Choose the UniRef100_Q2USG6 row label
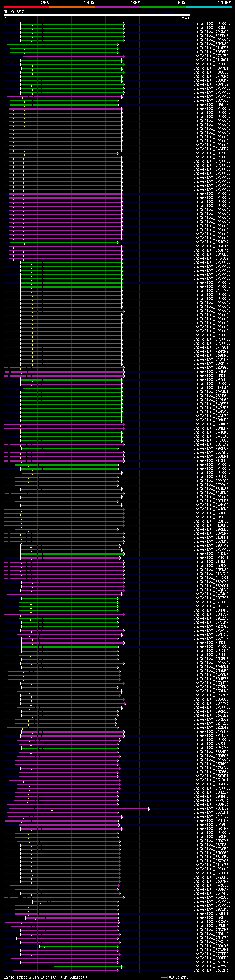Viewport: 235px width, 980px height. pos(211,367)
